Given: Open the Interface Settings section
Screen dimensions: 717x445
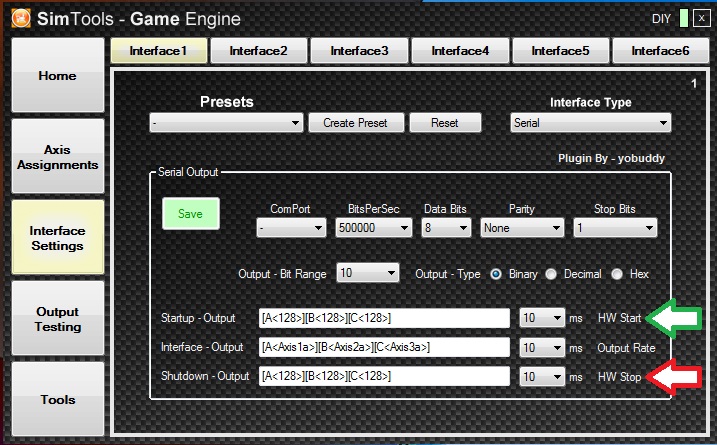Looking at the screenshot, I should point(58,237).
